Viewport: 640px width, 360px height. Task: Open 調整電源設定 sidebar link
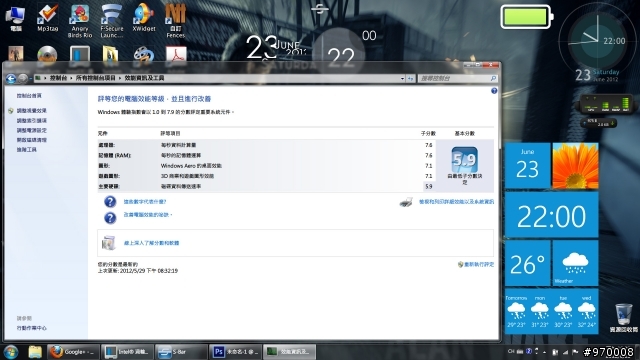pyautogui.click(x=31, y=130)
